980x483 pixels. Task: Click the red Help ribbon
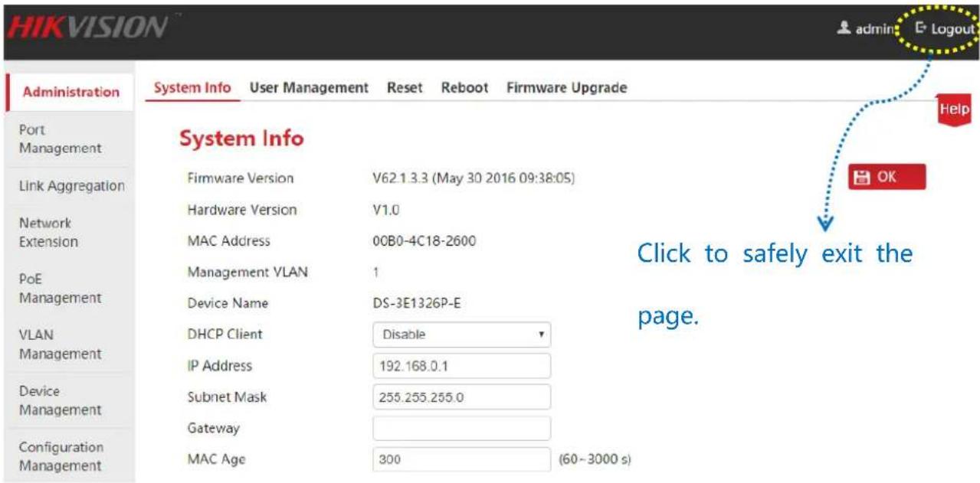tap(954, 110)
